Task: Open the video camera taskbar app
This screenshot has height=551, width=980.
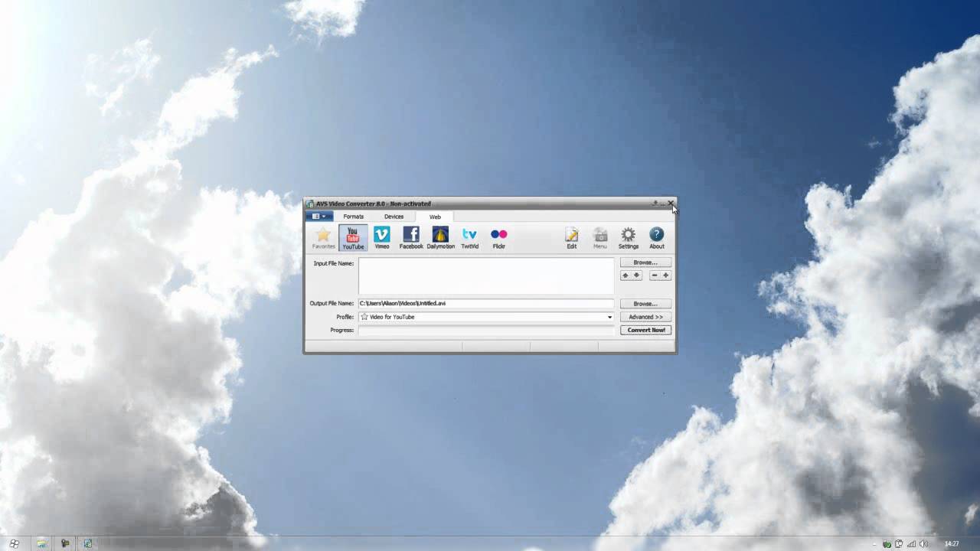Action: [x=65, y=543]
